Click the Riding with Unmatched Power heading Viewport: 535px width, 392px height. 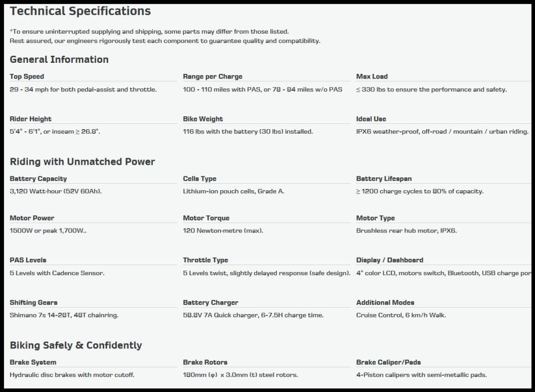83,162
